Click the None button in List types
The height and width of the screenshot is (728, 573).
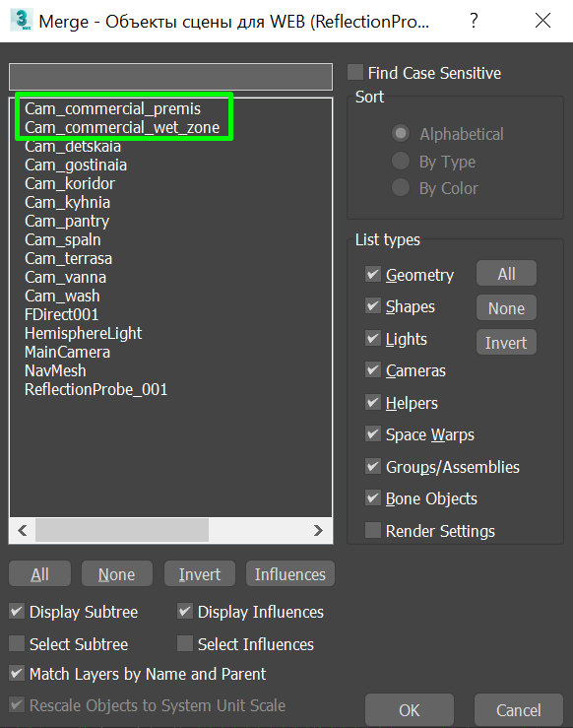506,307
